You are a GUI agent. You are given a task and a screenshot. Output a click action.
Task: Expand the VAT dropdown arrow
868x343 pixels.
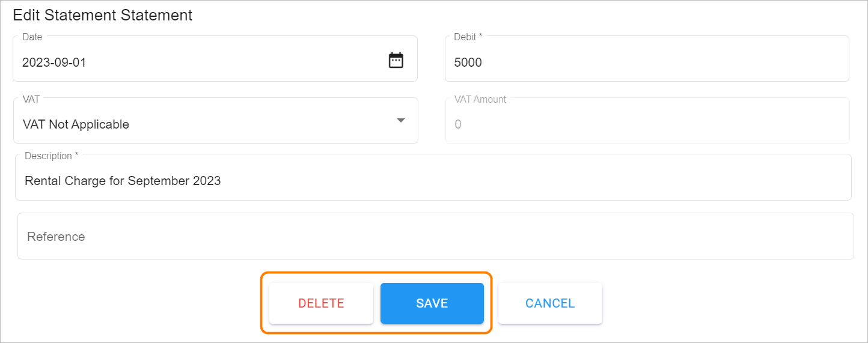point(401,121)
